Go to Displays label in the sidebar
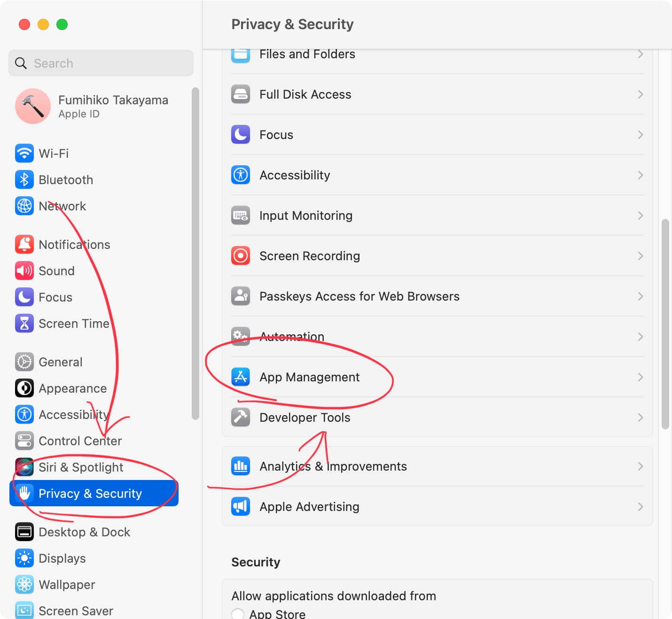 63,558
